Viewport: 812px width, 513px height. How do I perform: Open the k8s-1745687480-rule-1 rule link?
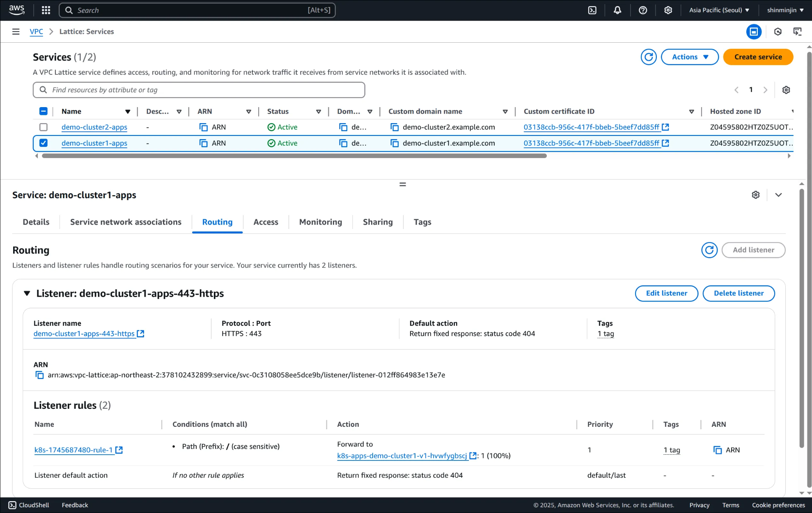[x=78, y=450]
